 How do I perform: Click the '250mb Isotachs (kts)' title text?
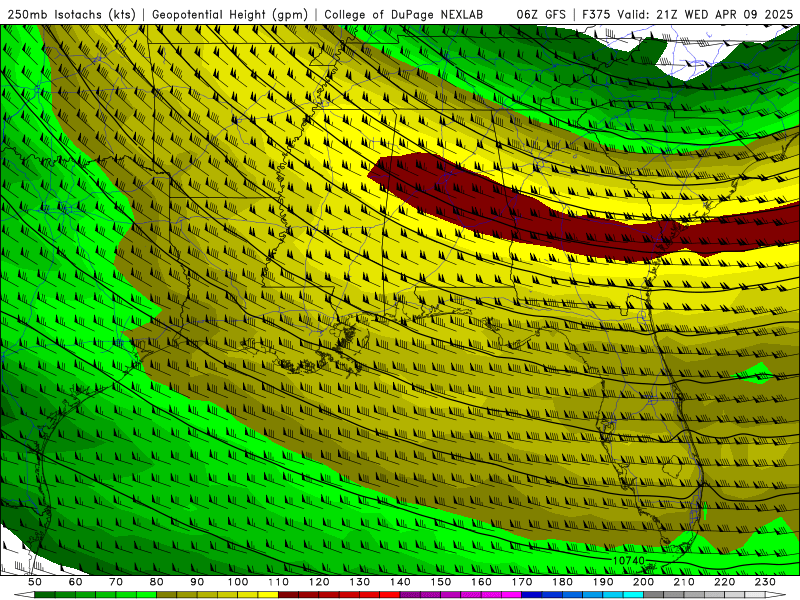(71, 15)
